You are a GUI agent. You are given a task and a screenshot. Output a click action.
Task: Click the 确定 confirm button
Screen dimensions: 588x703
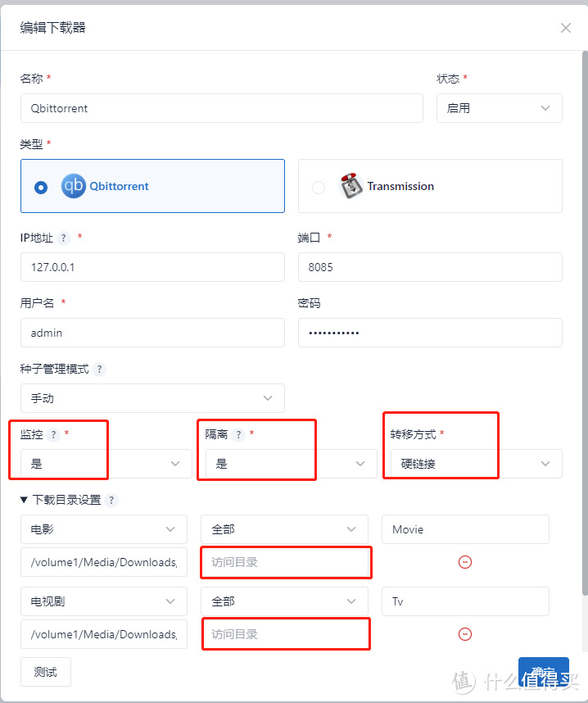pyautogui.click(x=544, y=672)
